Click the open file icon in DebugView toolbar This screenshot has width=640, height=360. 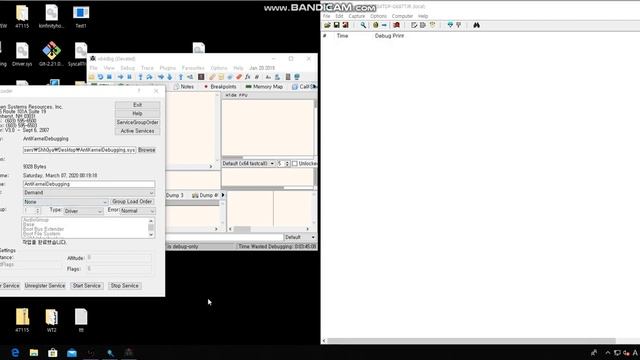coord(327,25)
